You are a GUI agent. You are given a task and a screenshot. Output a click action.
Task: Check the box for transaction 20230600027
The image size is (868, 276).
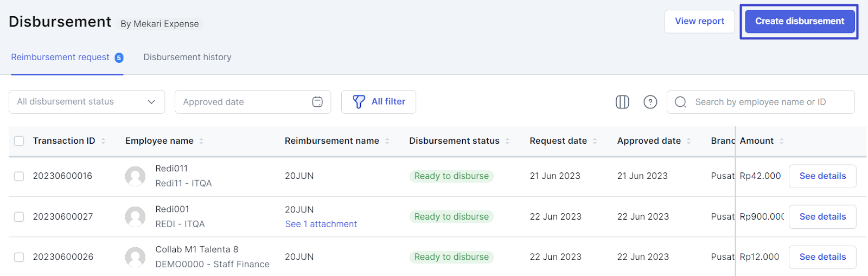[x=19, y=217]
